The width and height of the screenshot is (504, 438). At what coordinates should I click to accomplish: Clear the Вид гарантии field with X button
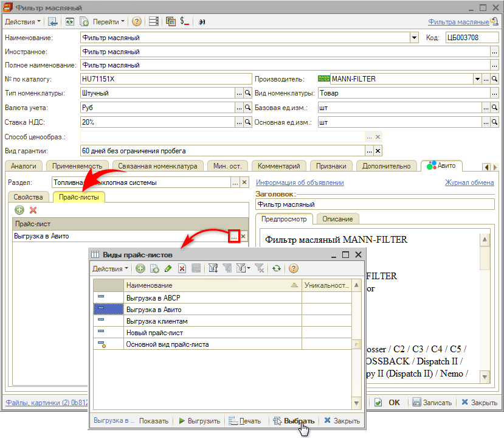[378, 151]
